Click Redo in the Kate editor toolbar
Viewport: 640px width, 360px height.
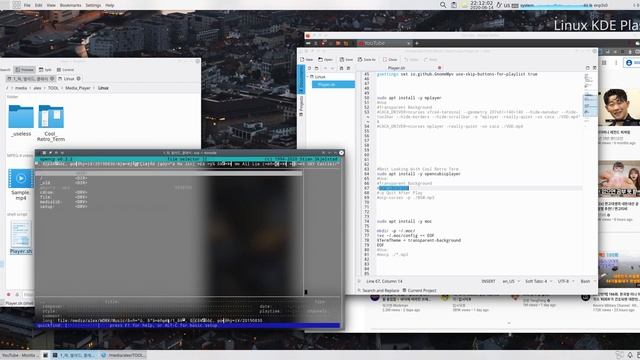[430, 60]
